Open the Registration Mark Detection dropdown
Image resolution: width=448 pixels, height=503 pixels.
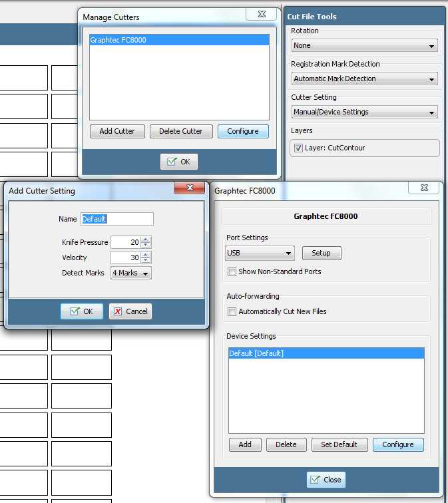[365, 79]
